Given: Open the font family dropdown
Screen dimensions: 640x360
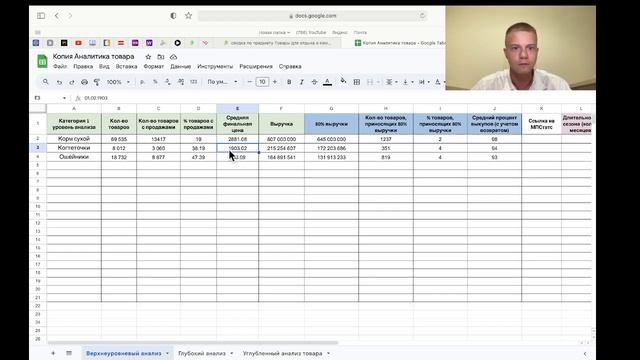Looking at the screenshot, I should click(x=222, y=82).
